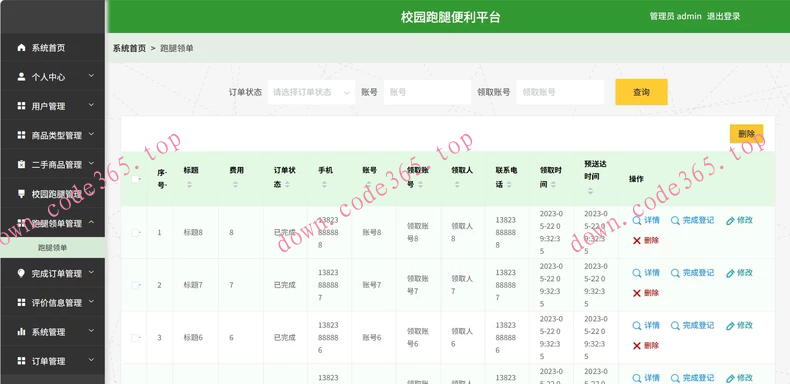This screenshot has width=790, height=384.
Task: Open the 订单状态 dropdown
Action: [311, 92]
